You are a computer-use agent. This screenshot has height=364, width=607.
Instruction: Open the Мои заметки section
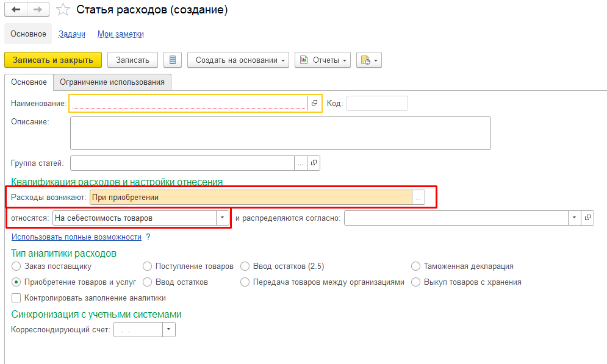tap(121, 34)
